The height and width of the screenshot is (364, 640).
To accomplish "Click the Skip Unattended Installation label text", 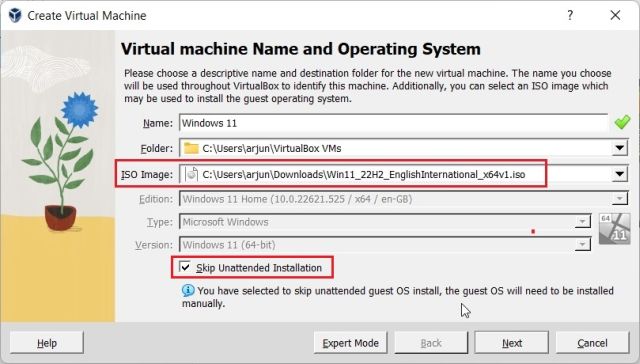I will click(259, 268).
